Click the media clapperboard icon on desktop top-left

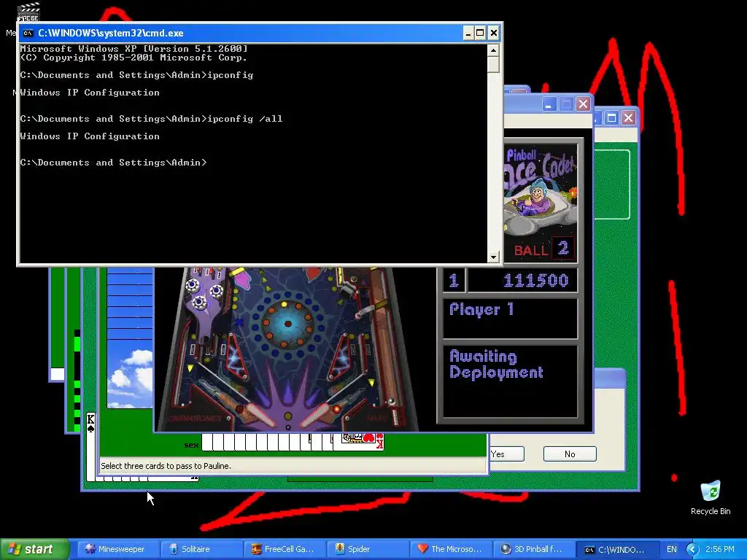[28, 12]
